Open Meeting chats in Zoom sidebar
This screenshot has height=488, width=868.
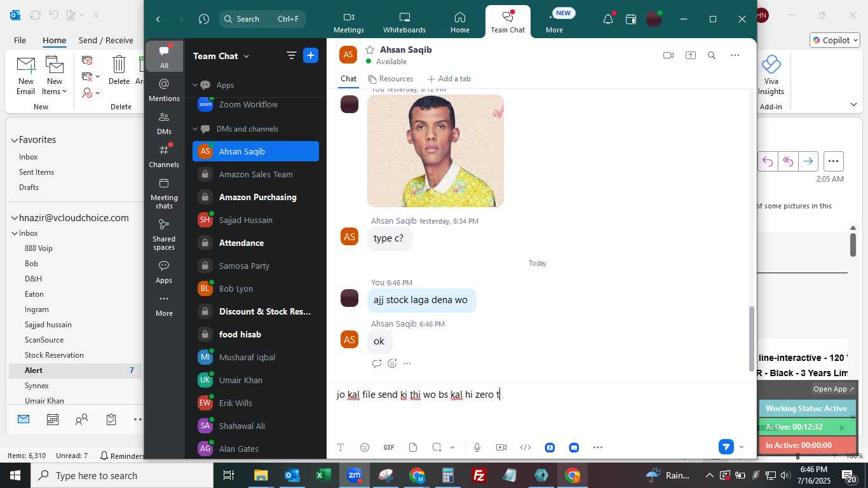[164, 193]
